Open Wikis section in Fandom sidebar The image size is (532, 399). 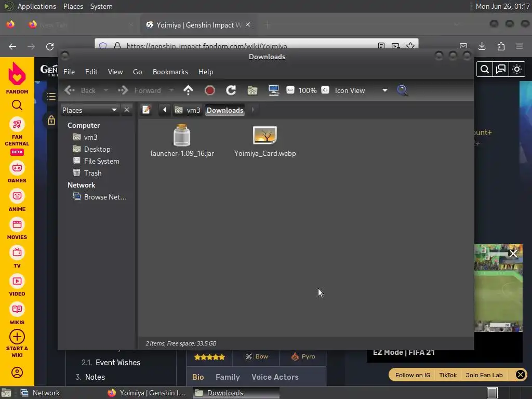click(x=17, y=314)
